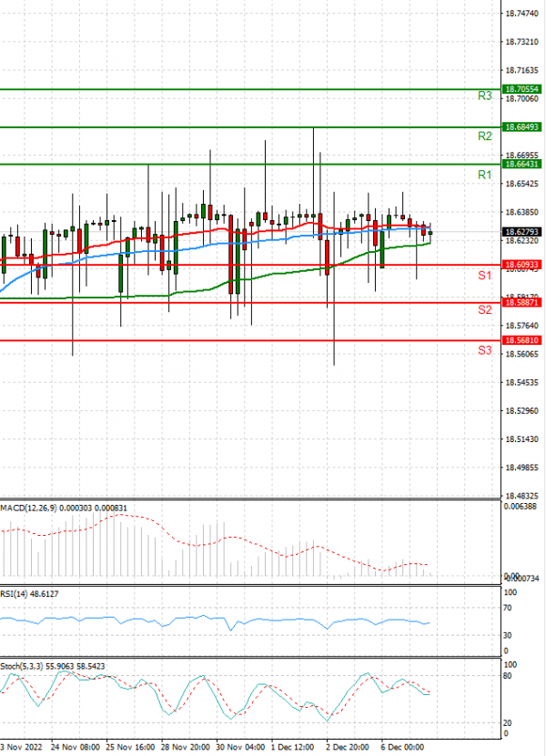
Task: Click the 70 level on RSI scale
Action: click(x=508, y=608)
